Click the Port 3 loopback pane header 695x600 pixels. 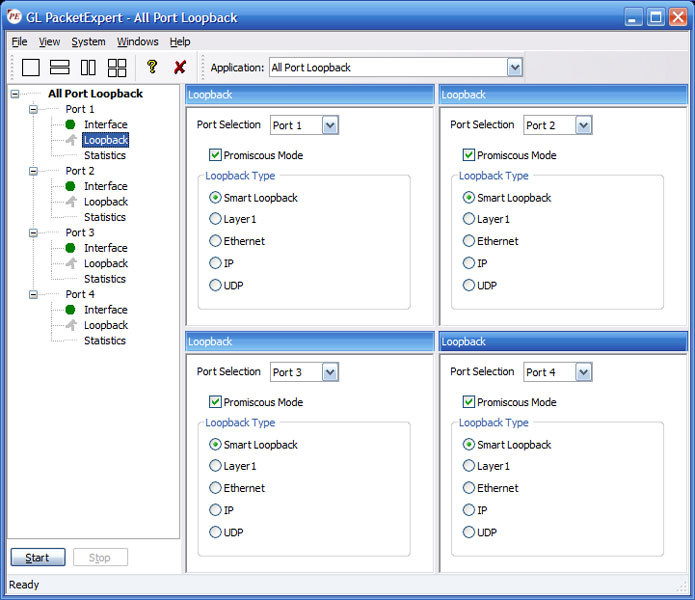tap(309, 342)
